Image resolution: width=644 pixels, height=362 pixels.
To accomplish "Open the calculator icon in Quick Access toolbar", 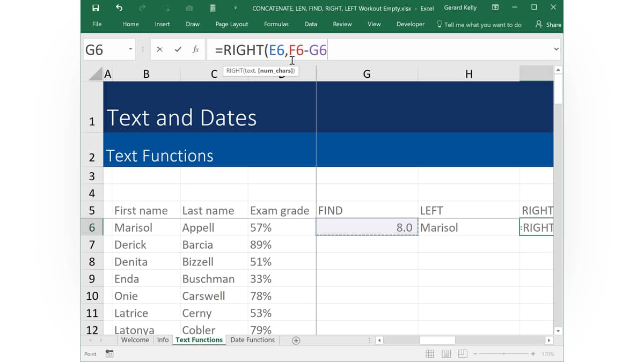I will [213, 8].
